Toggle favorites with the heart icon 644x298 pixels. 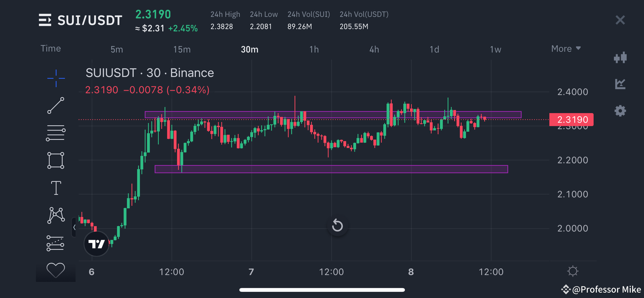pos(56,270)
